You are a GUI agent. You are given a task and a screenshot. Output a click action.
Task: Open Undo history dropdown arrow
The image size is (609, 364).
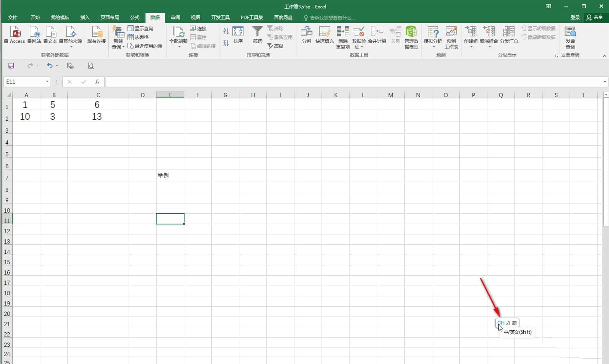pos(57,66)
